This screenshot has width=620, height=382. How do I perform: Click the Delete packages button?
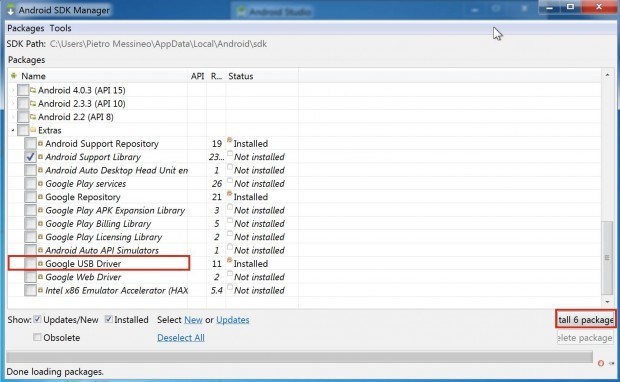[586, 338]
